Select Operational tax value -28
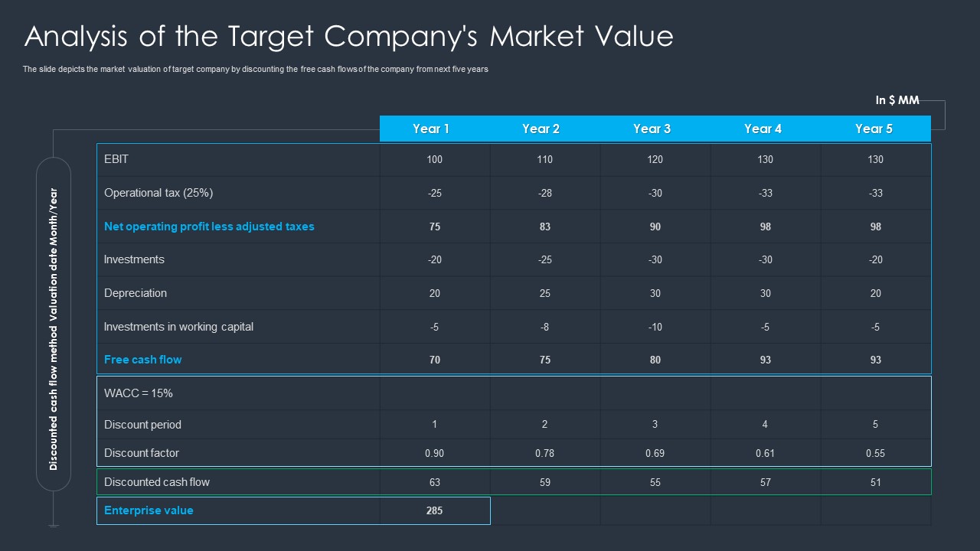980x551 pixels. coord(545,193)
